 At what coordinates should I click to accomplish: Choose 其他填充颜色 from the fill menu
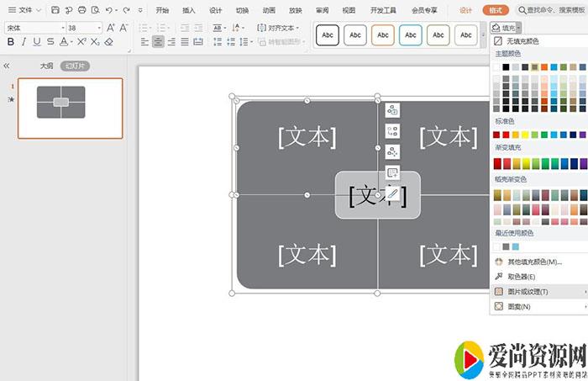point(536,262)
